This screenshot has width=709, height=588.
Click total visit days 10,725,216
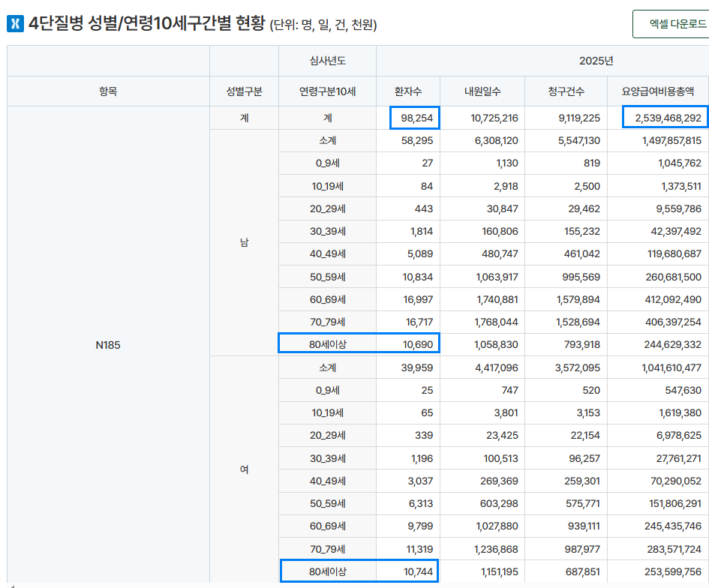point(482,118)
